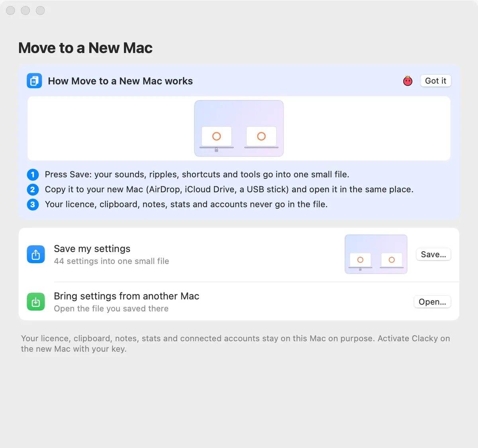Click 'Your licence, clipboard, notes, stats and accounts never' line
This screenshot has height=448, width=478.
(x=186, y=204)
